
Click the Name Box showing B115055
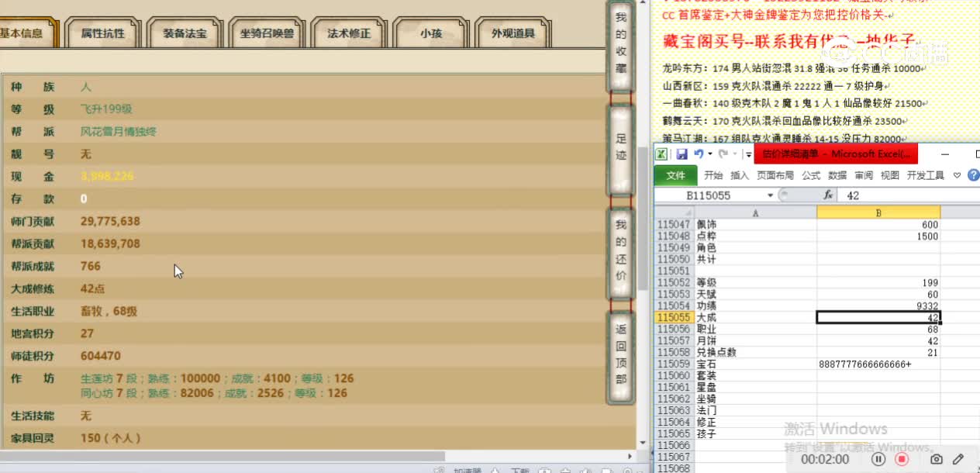point(709,195)
